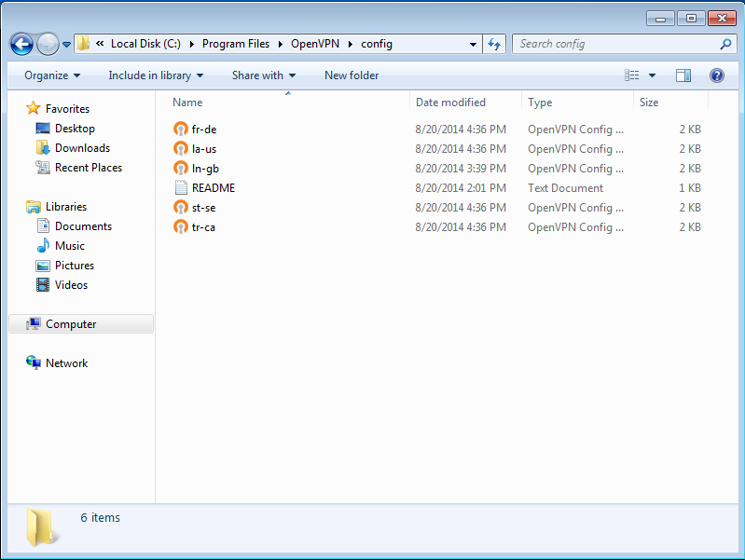The width and height of the screenshot is (745, 560).
Task: Open the Pictures library
Action: [75, 266]
